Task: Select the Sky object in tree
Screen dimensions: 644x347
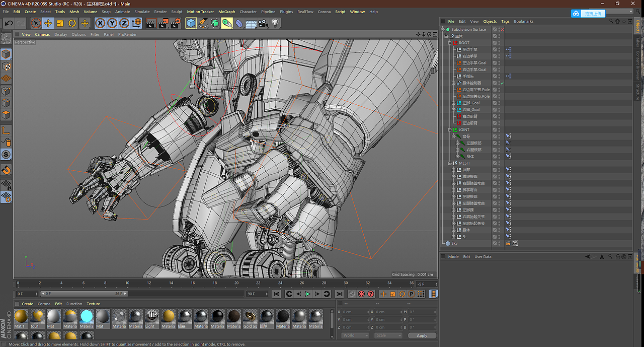Action: (x=454, y=244)
